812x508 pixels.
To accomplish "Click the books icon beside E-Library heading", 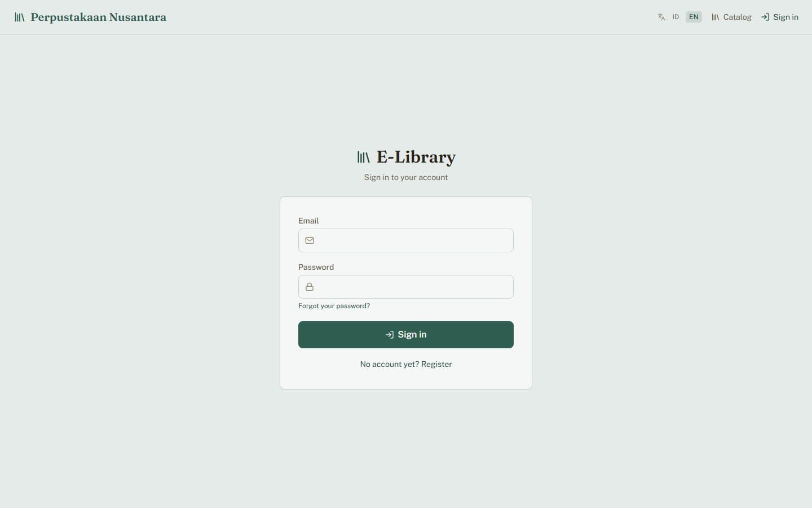I will pyautogui.click(x=364, y=157).
